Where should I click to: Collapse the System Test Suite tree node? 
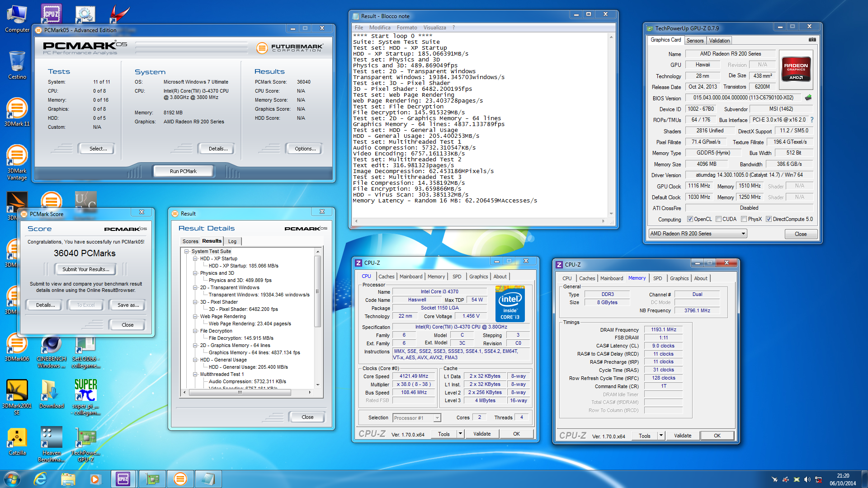pos(187,251)
